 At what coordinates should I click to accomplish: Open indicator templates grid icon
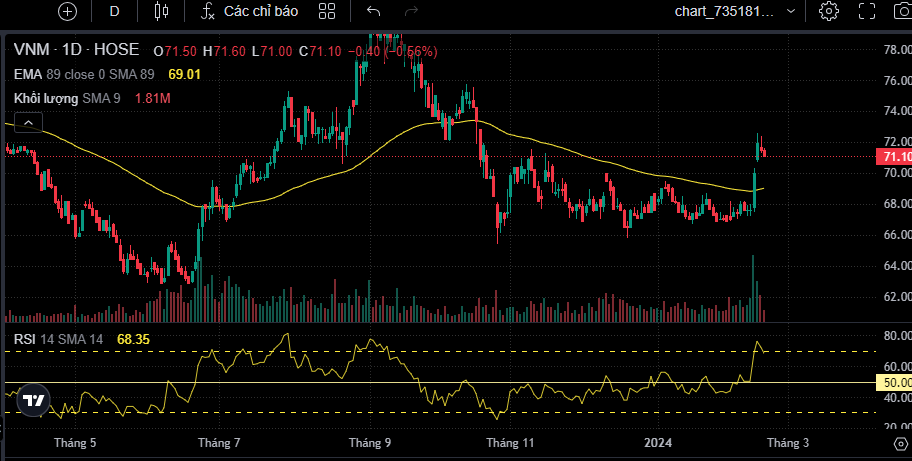[327, 11]
